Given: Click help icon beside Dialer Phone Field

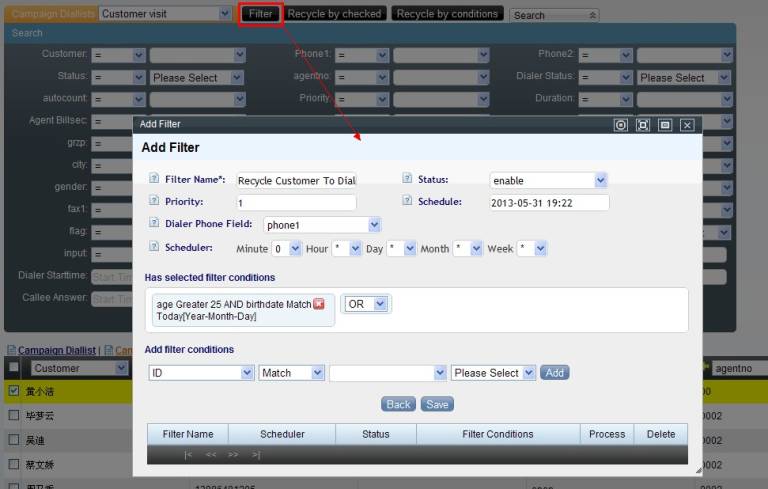Looking at the screenshot, I should [154, 223].
